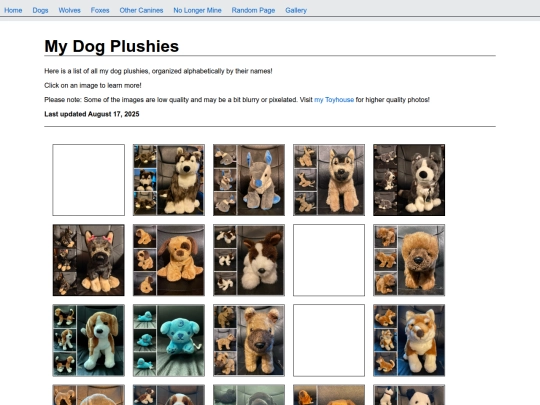540x405 pixels.
Task: Click the Random Page link
Action: tap(253, 10)
